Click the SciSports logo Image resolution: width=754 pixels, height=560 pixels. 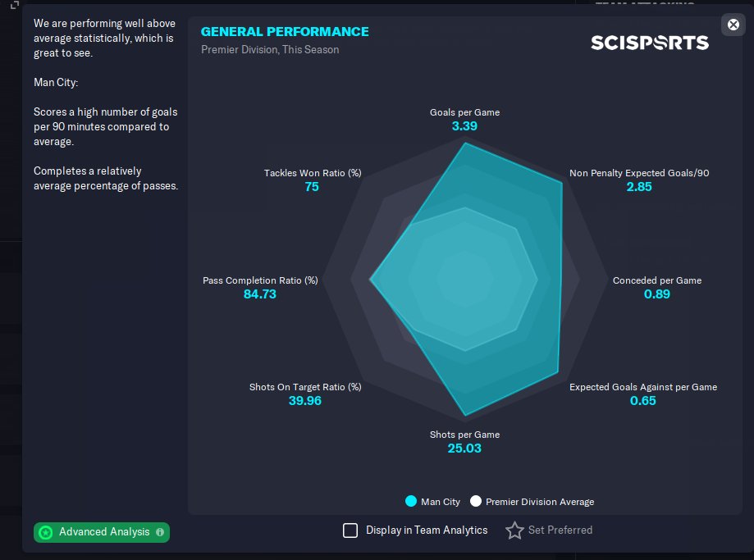coord(649,43)
